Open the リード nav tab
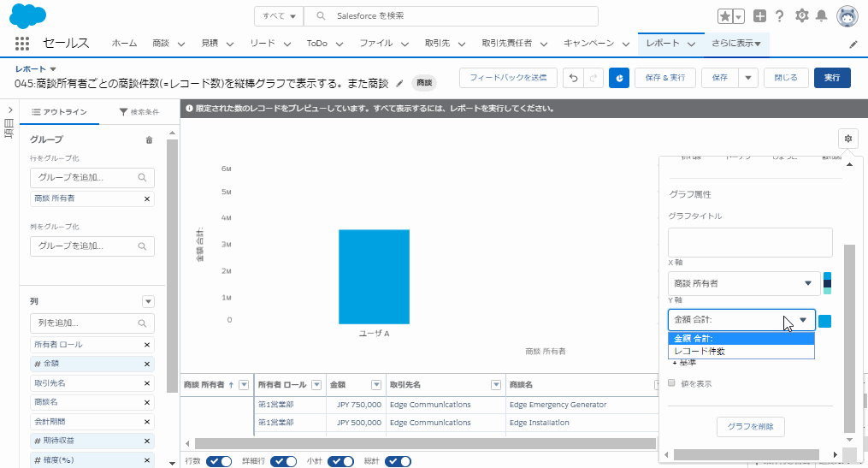This screenshot has height=468, width=868. [x=263, y=43]
